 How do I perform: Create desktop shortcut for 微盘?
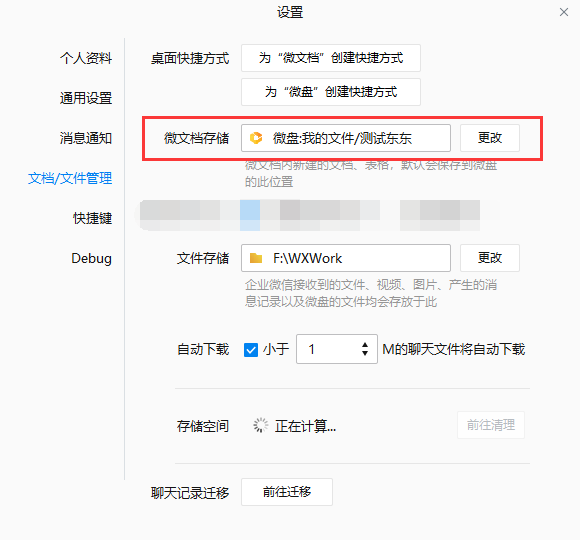point(331,92)
